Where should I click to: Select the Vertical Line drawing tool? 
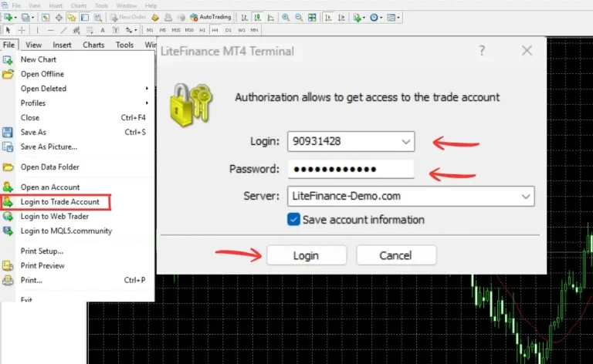37,30
